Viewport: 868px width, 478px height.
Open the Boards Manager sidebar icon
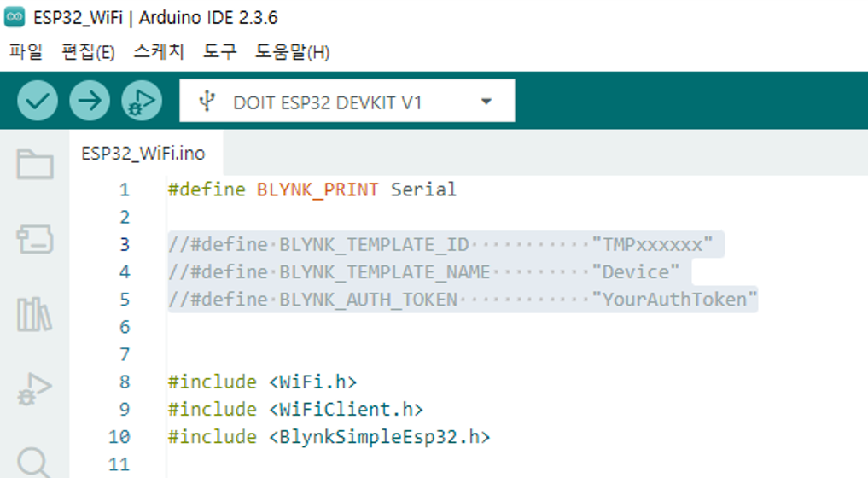pyautogui.click(x=35, y=239)
